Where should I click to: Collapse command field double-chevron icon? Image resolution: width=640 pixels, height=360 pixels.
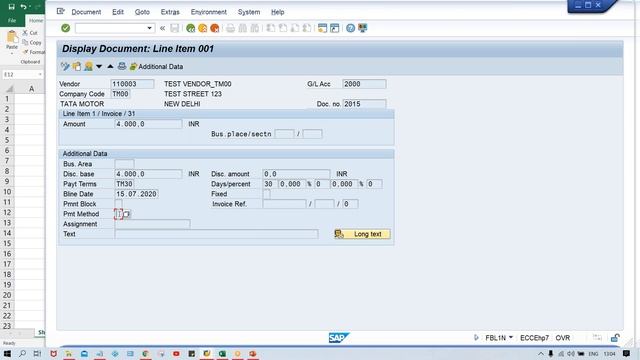click(x=162, y=28)
